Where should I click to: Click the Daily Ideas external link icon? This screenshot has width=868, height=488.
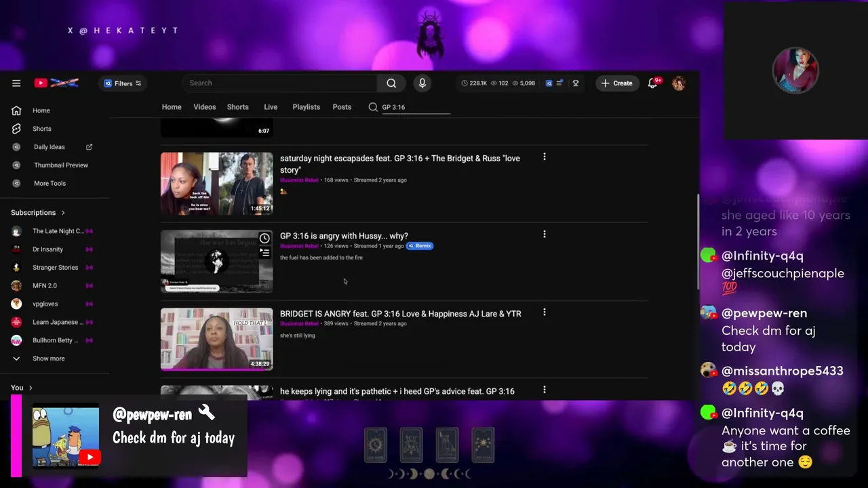click(89, 147)
